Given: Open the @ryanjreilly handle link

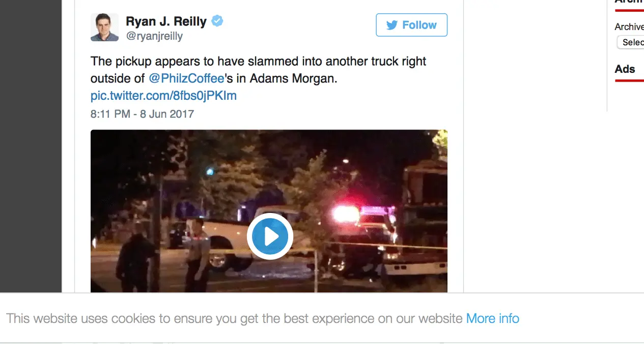Looking at the screenshot, I should [154, 36].
